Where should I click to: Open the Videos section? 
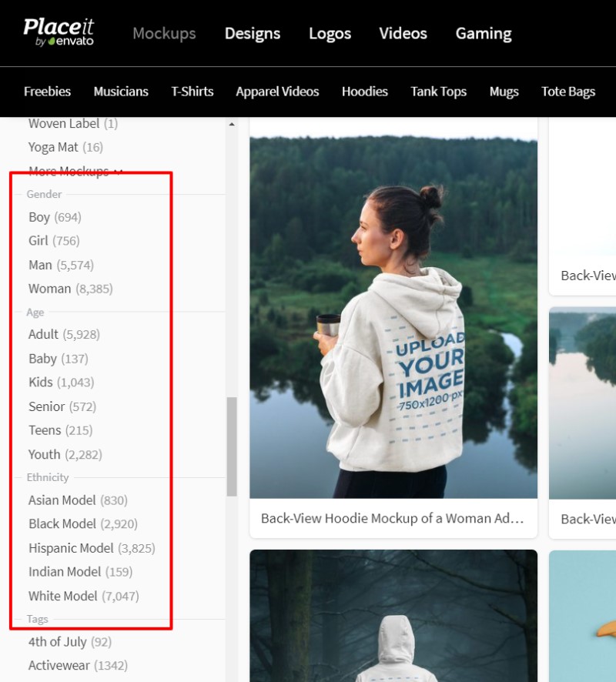point(403,34)
